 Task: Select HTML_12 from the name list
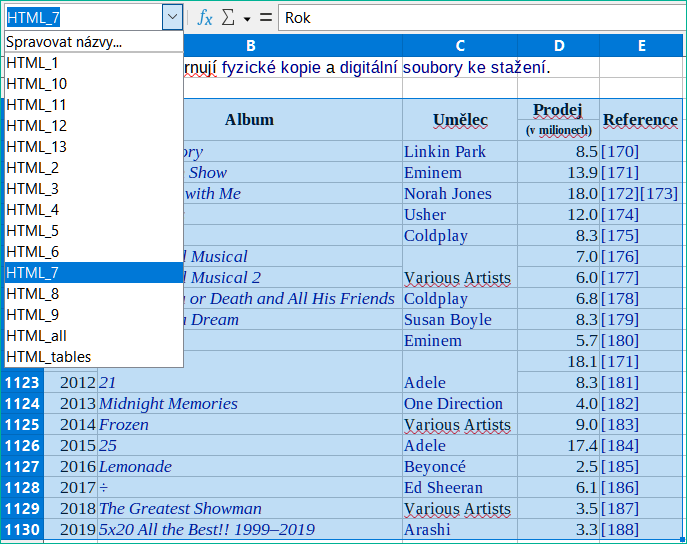pos(94,126)
